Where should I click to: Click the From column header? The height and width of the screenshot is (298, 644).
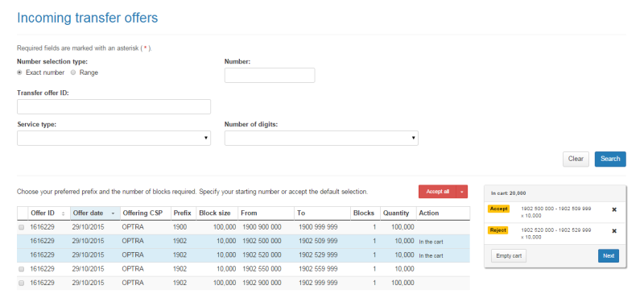coord(266,213)
